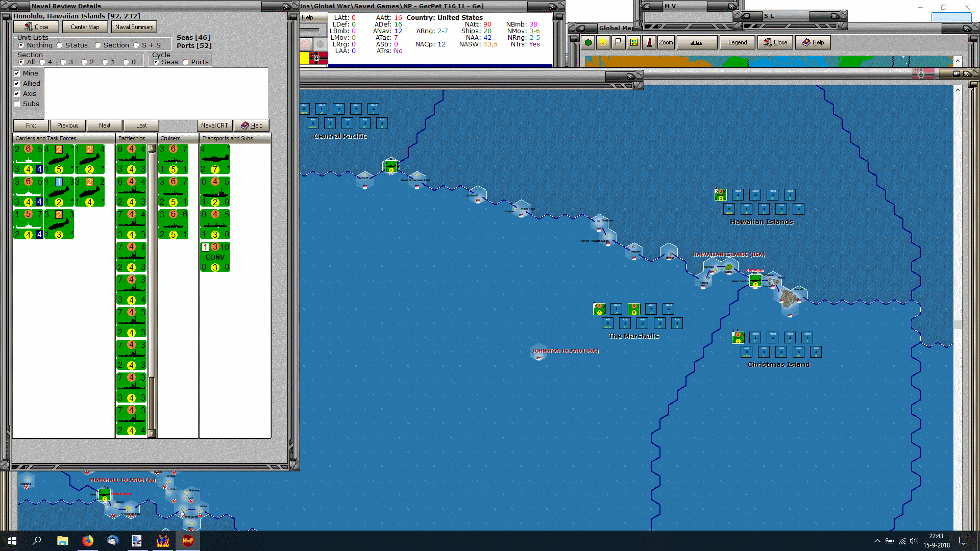Click the yellow map box icon
This screenshot has width=980, height=551.
pos(633,42)
